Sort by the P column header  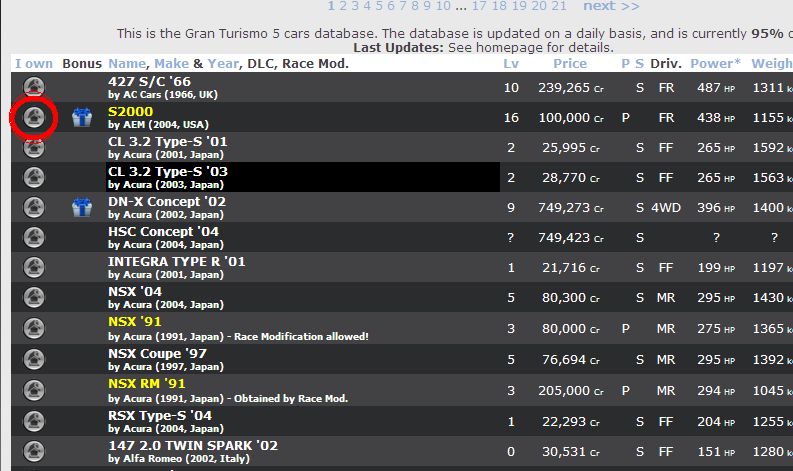[626, 64]
